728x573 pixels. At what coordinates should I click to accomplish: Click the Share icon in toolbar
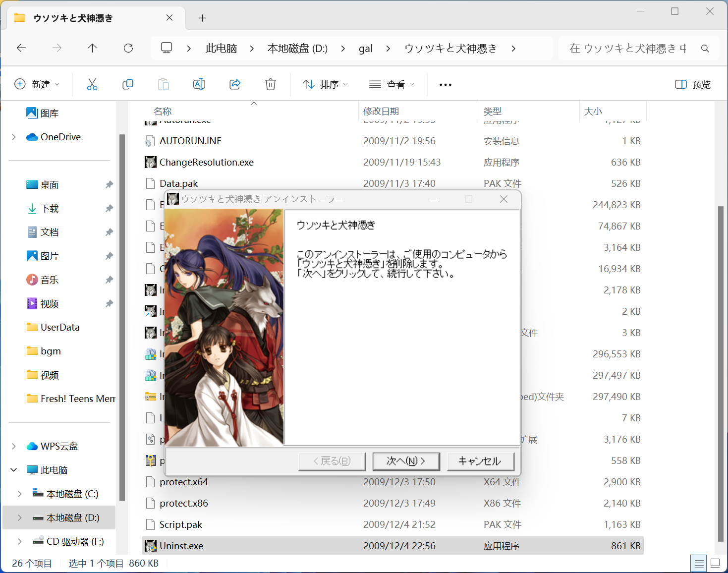tap(235, 84)
